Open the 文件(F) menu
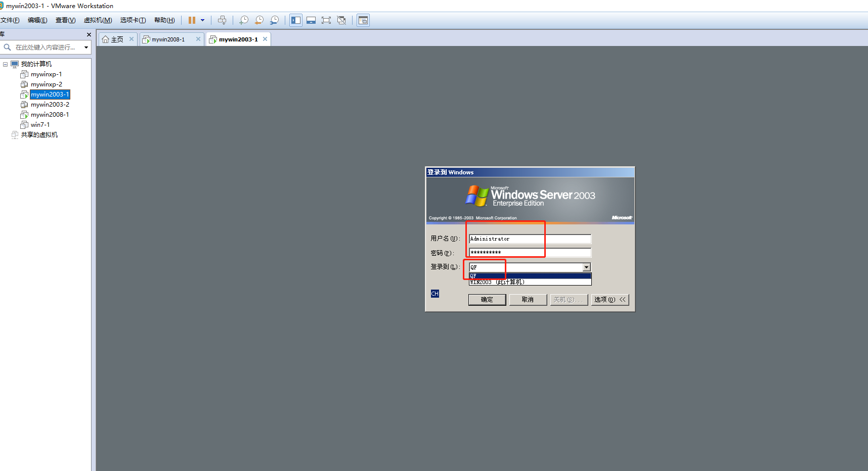Image resolution: width=868 pixels, height=471 pixels. pos(10,20)
